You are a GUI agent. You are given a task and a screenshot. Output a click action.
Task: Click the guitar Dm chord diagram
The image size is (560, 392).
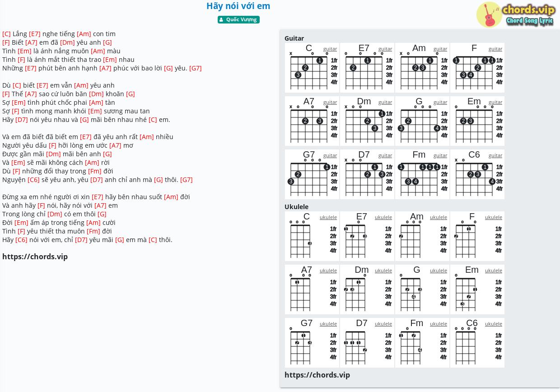point(367,121)
